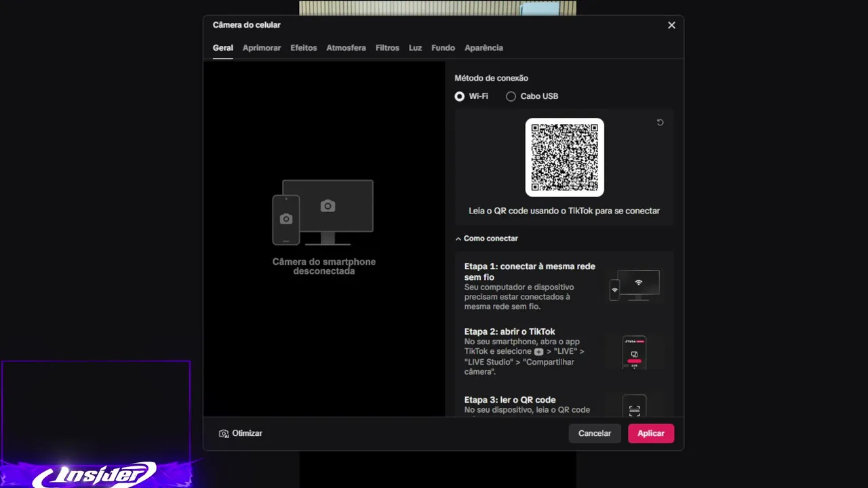Switch to the Luz tab
The image size is (868, 488).
point(415,48)
